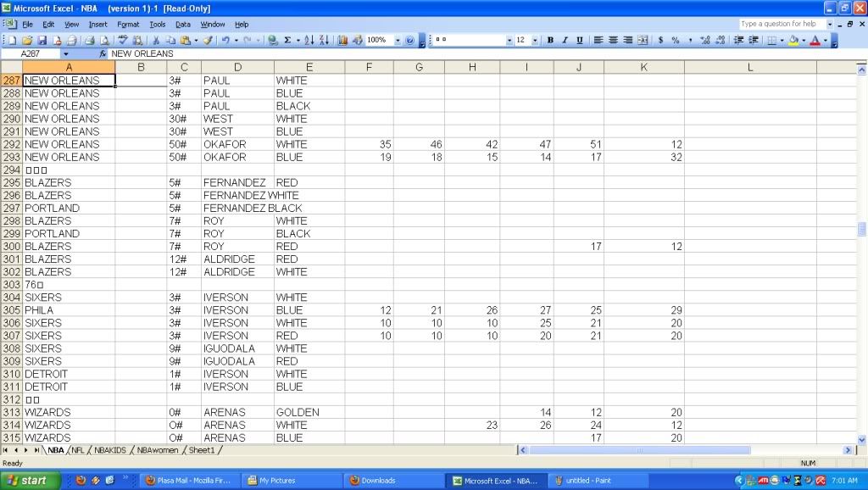
Task: Click the Windows start button
Action: click(30, 481)
